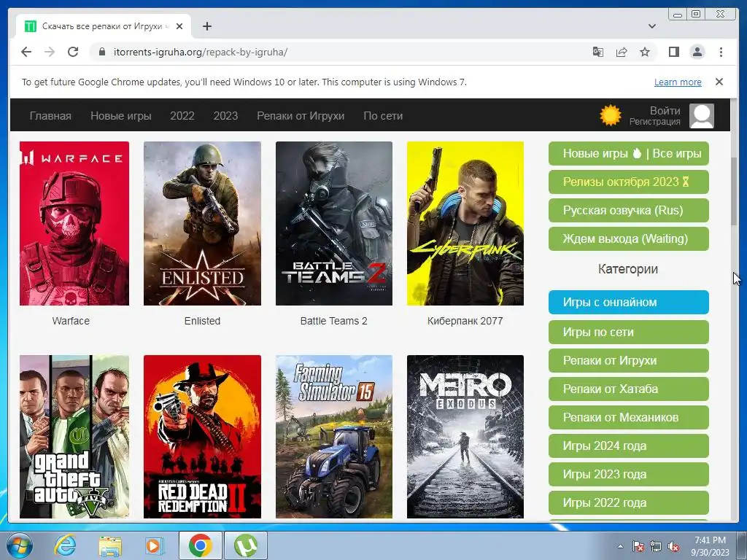Viewport: 747px width, 560px height.
Task: Switch to Chrome in the taskbar
Action: (200, 545)
